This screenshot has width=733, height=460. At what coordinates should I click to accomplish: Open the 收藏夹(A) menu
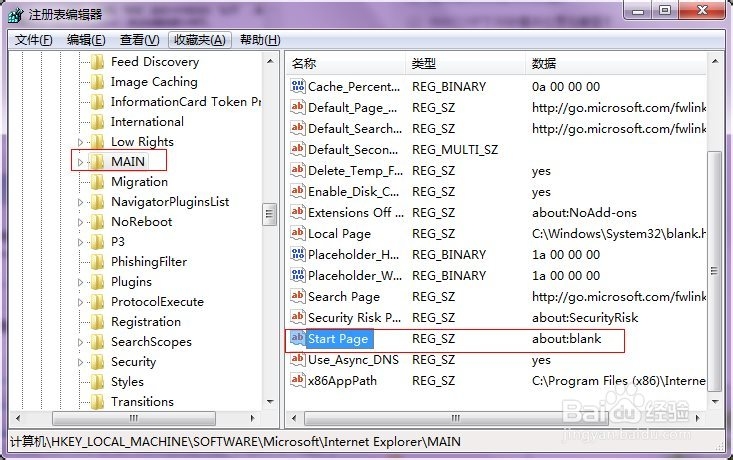pyautogui.click(x=200, y=40)
